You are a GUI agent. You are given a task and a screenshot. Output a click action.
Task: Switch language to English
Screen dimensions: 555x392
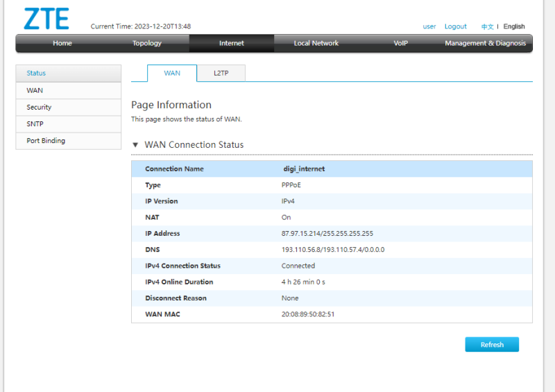(514, 26)
